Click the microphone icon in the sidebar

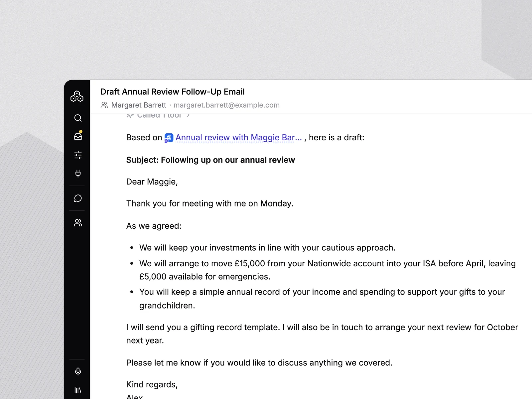click(x=78, y=371)
